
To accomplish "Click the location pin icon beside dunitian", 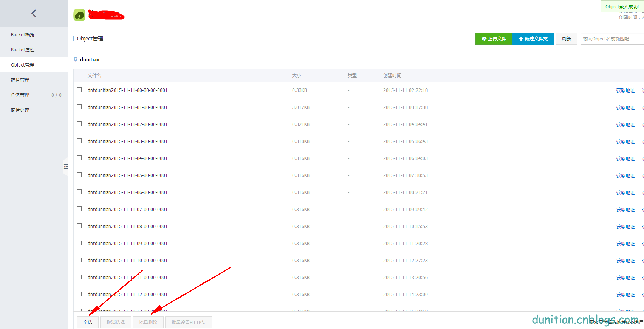I will [76, 59].
